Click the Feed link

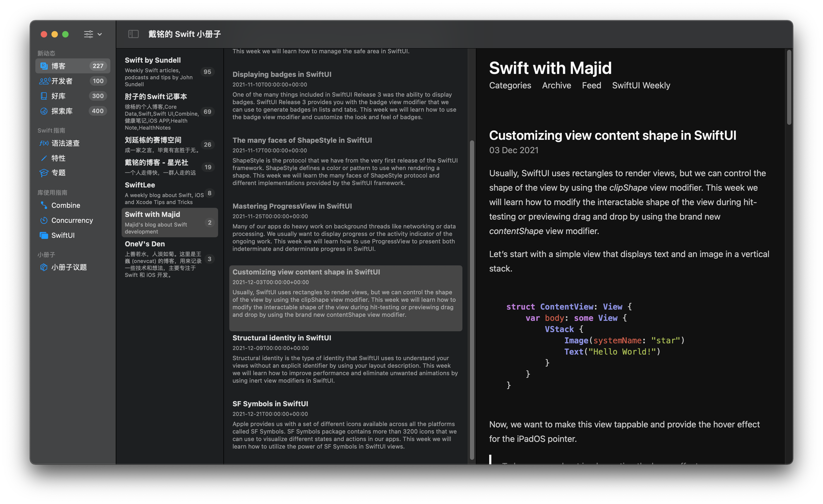(591, 85)
